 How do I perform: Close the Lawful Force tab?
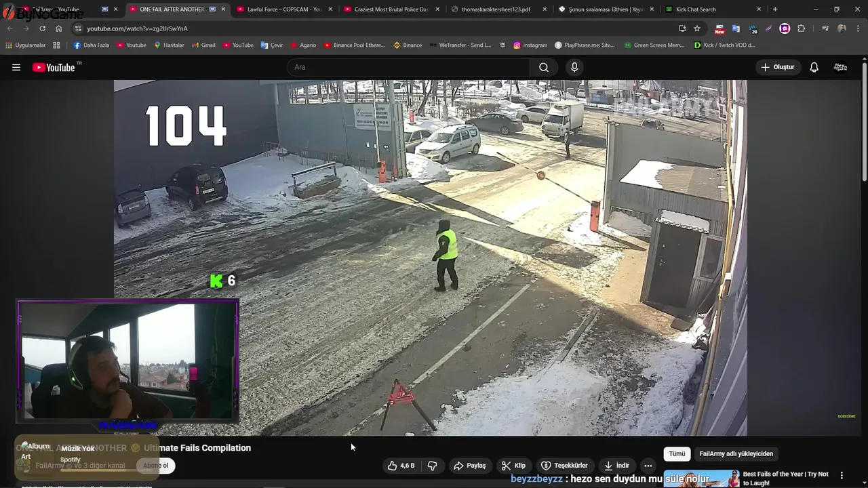click(x=330, y=9)
